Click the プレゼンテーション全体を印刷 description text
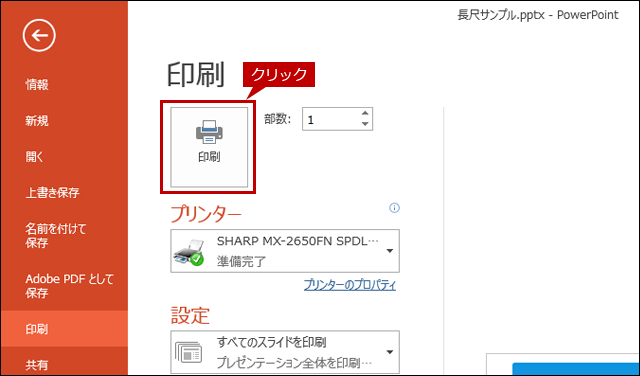The width and height of the screenshot is (640, 376). tap(294, 363)
